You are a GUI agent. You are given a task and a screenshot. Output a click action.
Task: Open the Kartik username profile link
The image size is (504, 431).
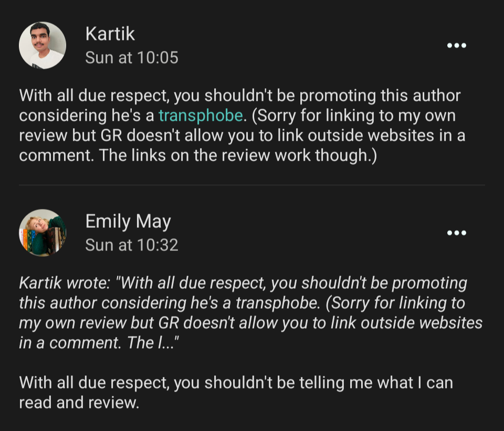(x=110, y=34)
